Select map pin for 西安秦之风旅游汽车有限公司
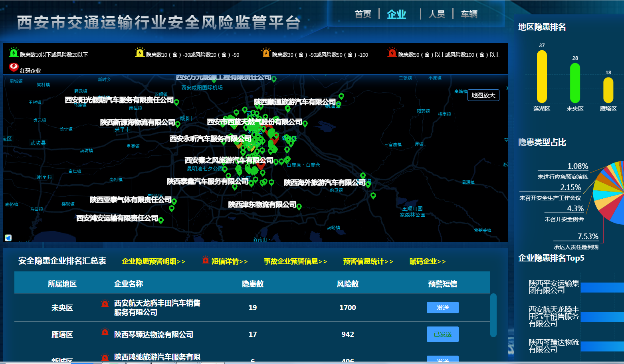 click(276, 162)
